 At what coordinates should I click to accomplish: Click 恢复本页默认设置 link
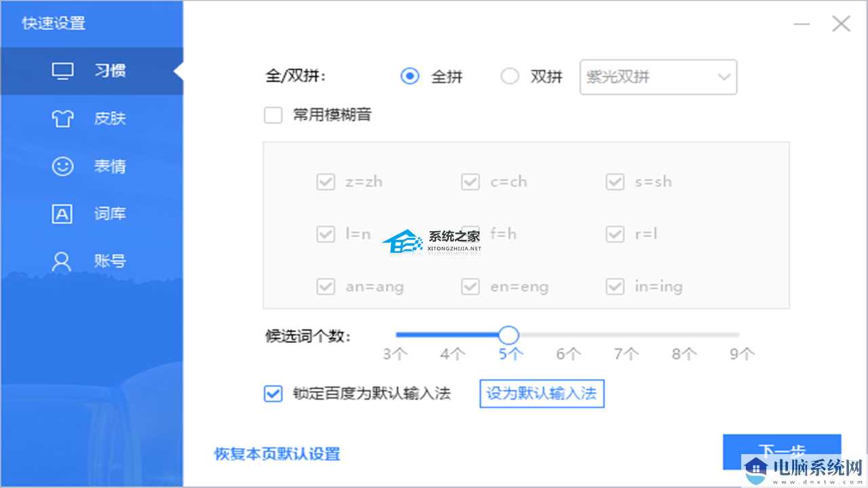275,454
